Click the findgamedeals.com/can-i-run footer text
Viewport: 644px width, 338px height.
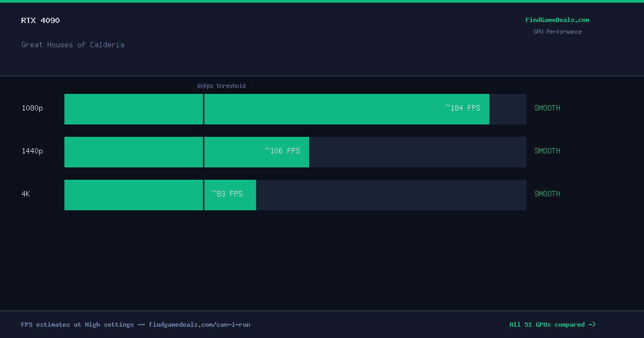(200, 325)
